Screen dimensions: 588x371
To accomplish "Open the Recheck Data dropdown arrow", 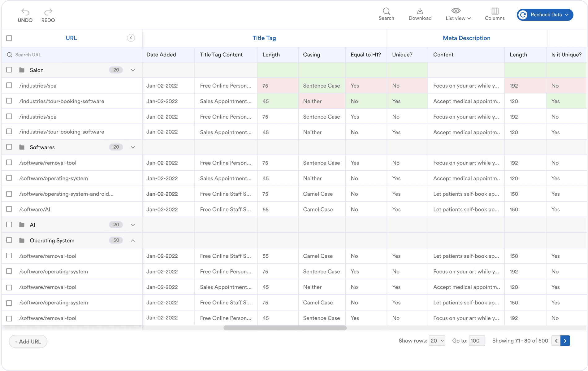I will tap(567, 15).
